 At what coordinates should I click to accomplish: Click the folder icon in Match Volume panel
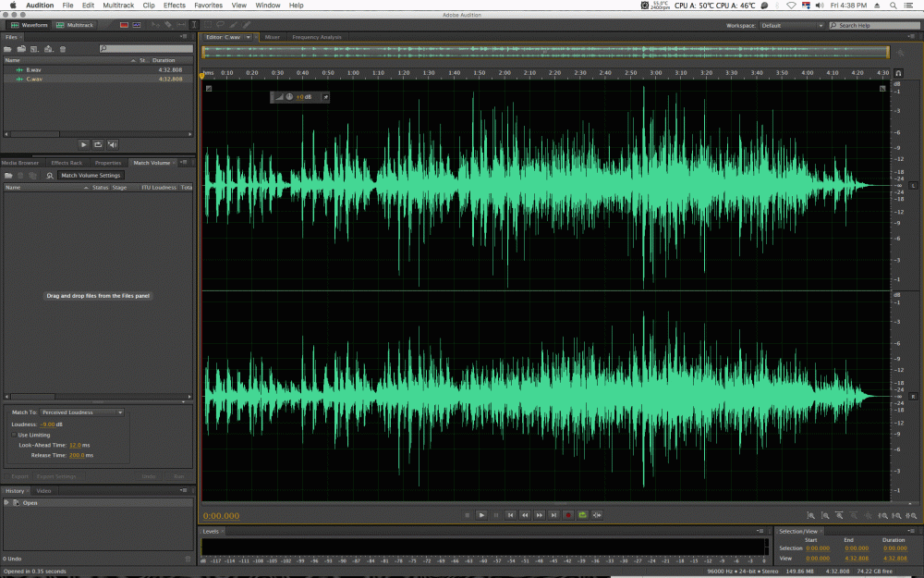pyautogui.click(x=8, y=175)
